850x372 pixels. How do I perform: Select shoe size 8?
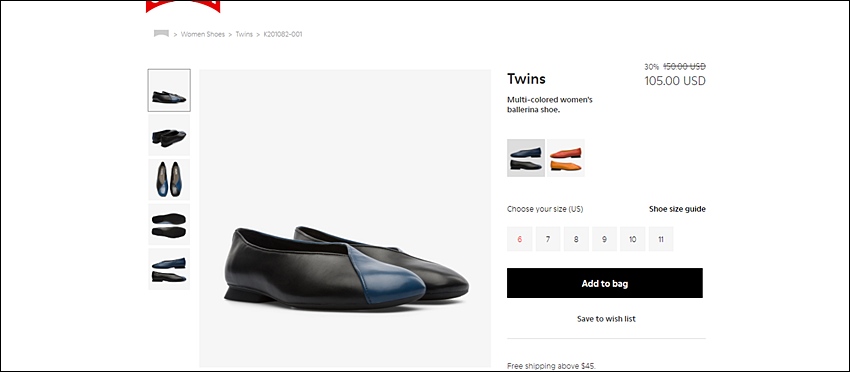coord(576,239)
